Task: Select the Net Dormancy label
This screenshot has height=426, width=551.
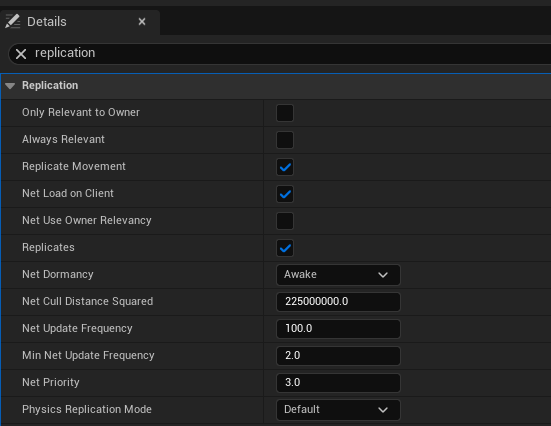Action: click(58, 275)
